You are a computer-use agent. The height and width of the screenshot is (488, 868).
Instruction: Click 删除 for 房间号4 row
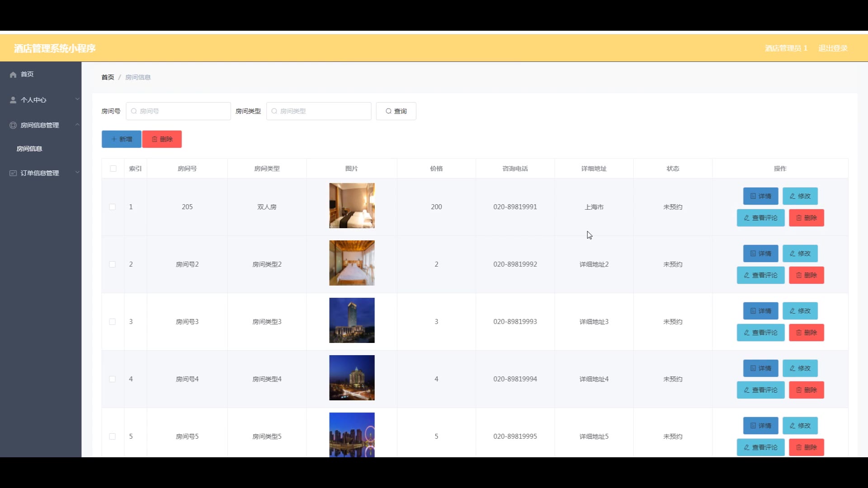[x=807, y=390]
